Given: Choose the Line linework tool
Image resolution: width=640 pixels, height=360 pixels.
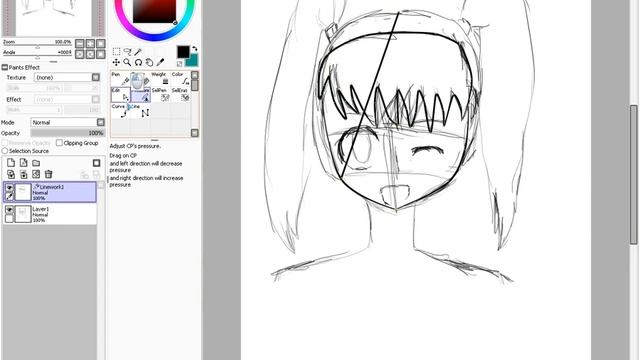Looking at the screenshot, I should coord(141,111).
